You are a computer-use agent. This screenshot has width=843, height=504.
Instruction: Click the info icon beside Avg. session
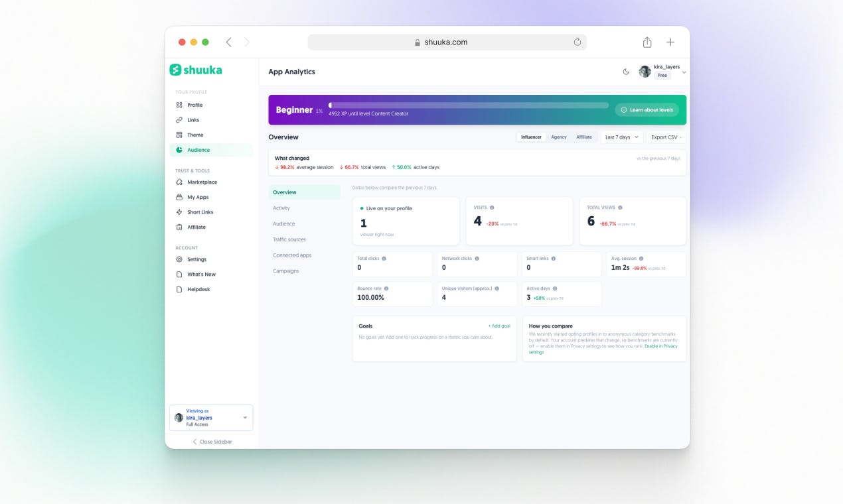(641, 259)
